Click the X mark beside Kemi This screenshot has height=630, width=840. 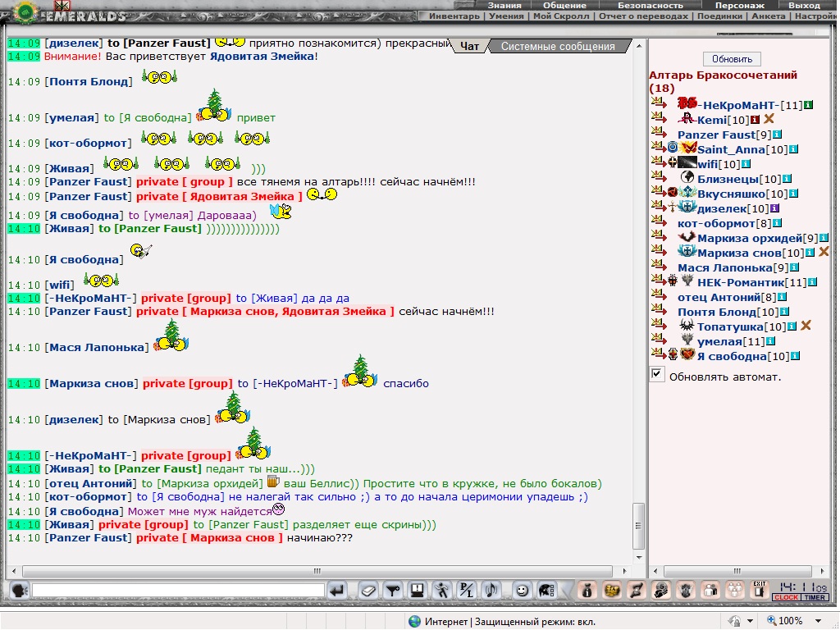tap(769, 119)
